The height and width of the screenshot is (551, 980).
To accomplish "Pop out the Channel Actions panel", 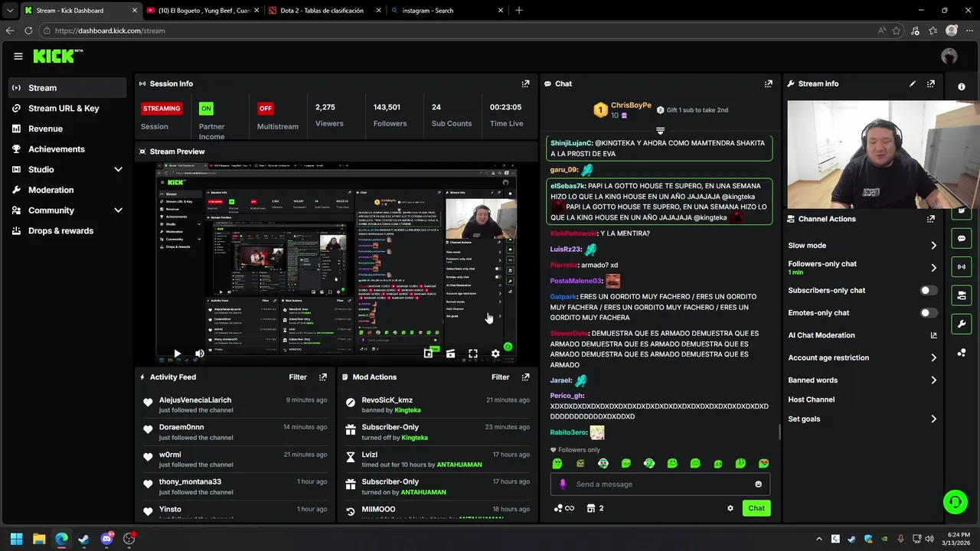I will (931, 219).
